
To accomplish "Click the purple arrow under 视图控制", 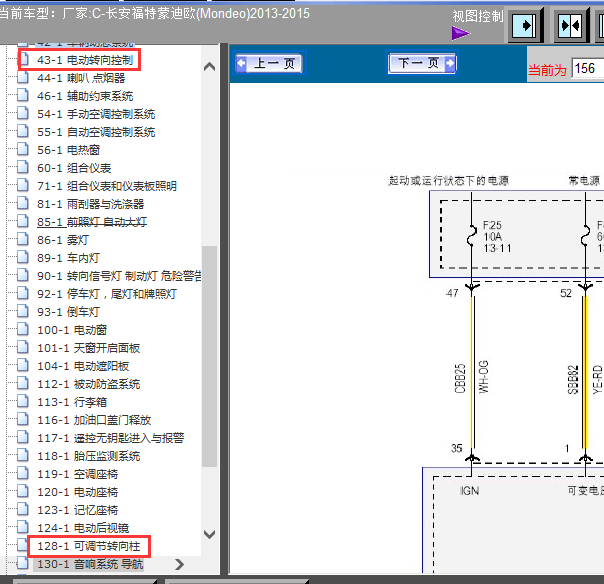I will tap(461, 33).
